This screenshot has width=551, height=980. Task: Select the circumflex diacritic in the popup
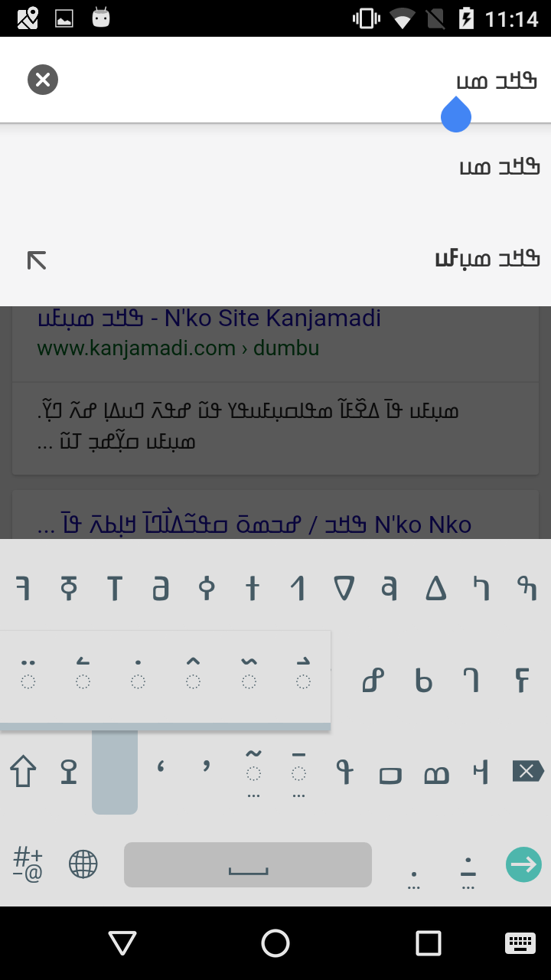194,674
